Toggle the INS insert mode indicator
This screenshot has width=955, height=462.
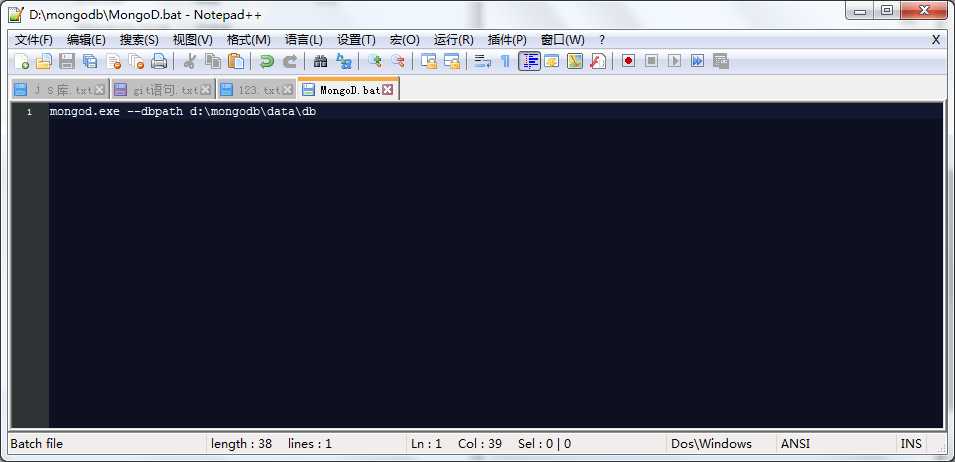point(911,444)
